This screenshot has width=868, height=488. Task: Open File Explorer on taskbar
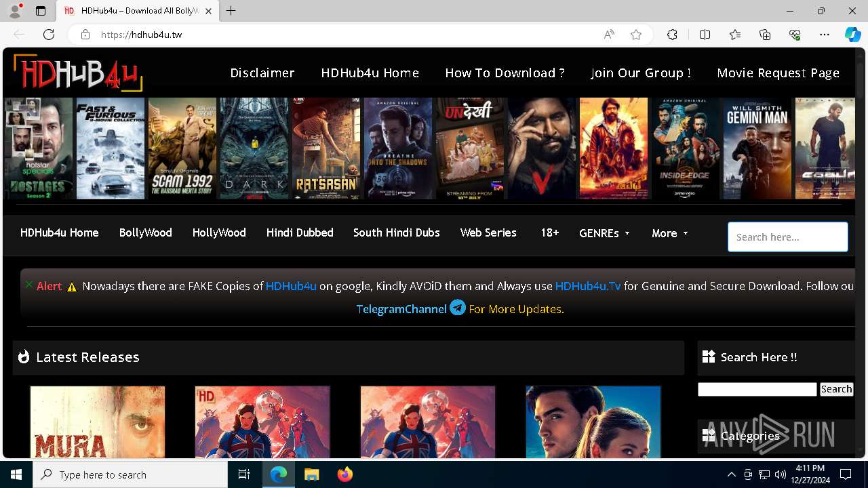(311, 474)
